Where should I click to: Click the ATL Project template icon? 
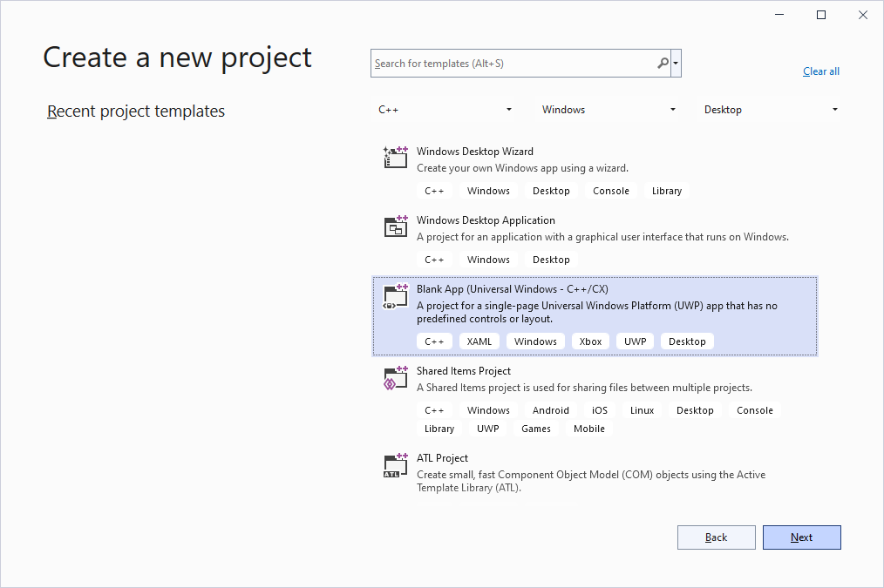(396, 465)
